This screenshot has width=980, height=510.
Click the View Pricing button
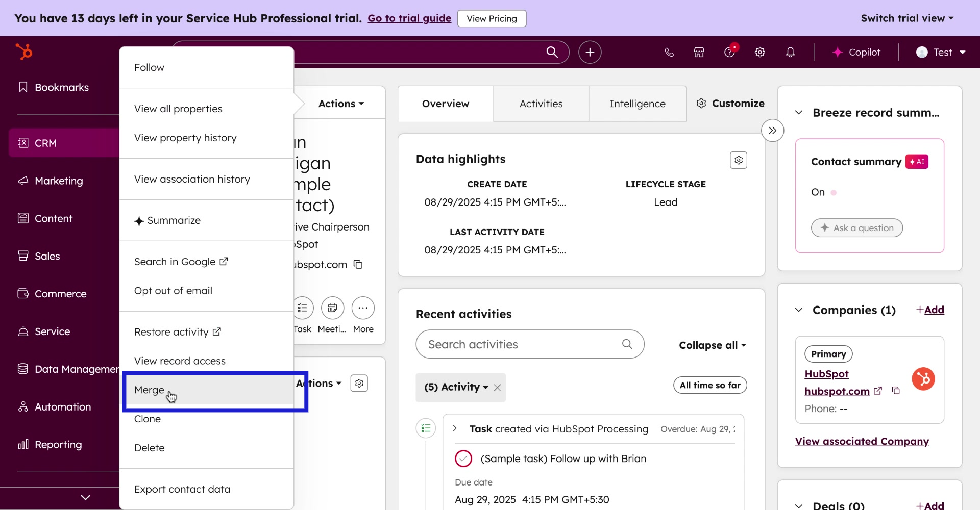pos(492,18)
